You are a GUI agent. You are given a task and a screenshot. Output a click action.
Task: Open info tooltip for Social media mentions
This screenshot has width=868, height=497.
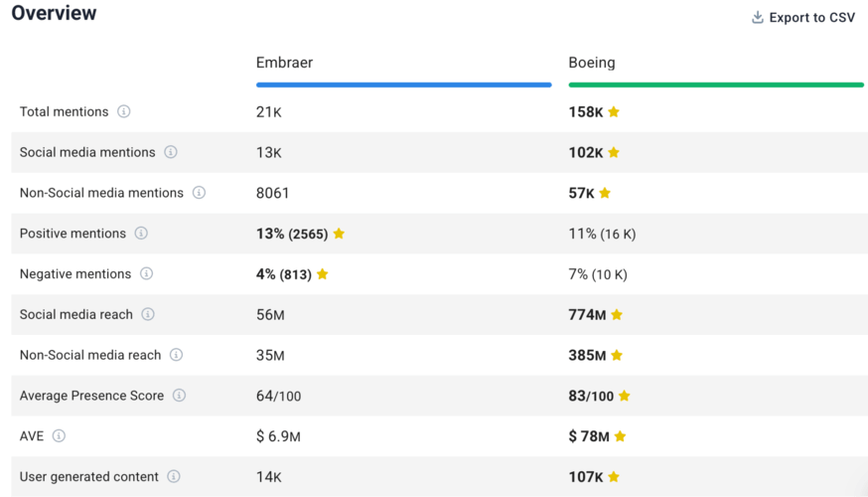(171, 152)
